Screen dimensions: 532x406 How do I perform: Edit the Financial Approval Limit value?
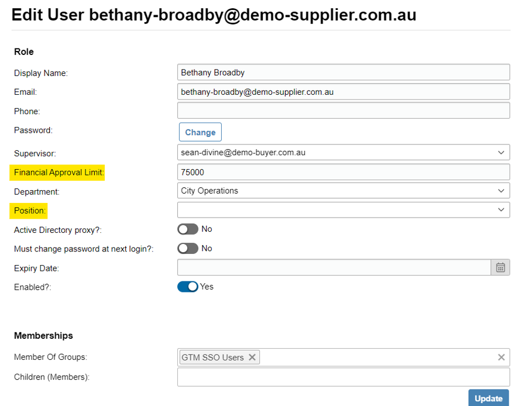click(344, 172)
